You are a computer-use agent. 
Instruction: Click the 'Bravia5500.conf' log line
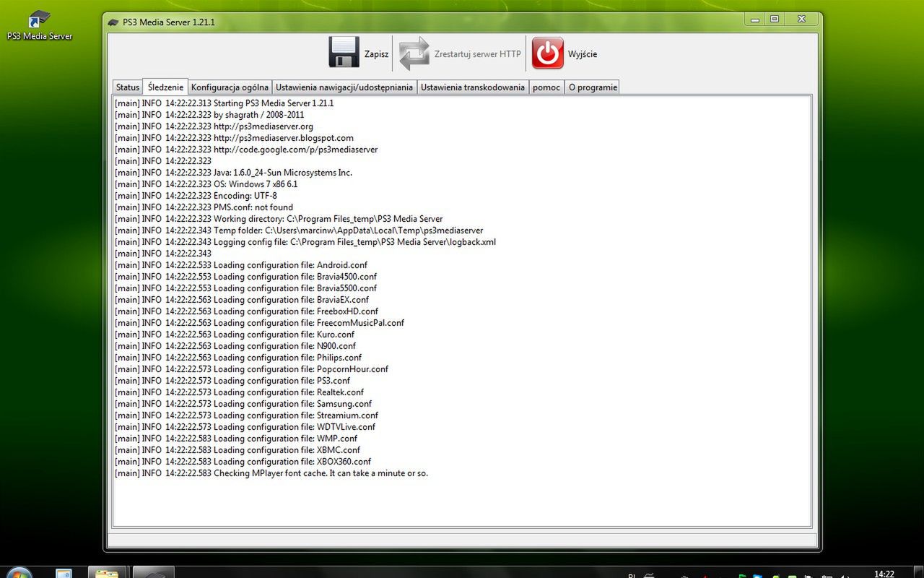point(245,288)
